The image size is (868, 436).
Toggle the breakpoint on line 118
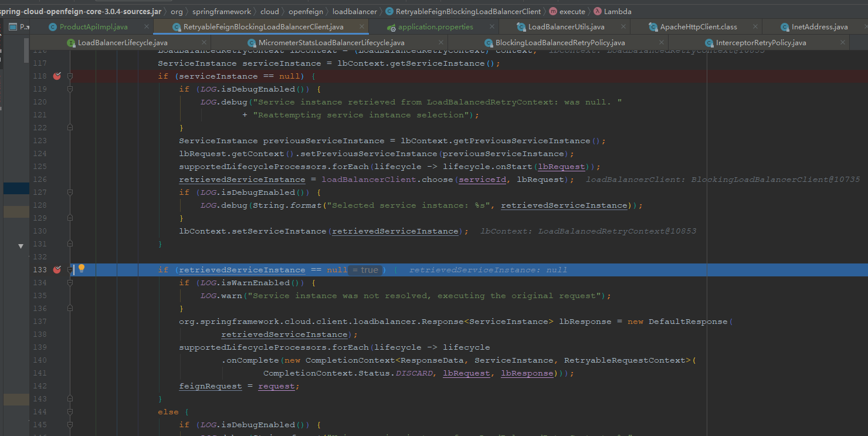(x=56, y=76)
